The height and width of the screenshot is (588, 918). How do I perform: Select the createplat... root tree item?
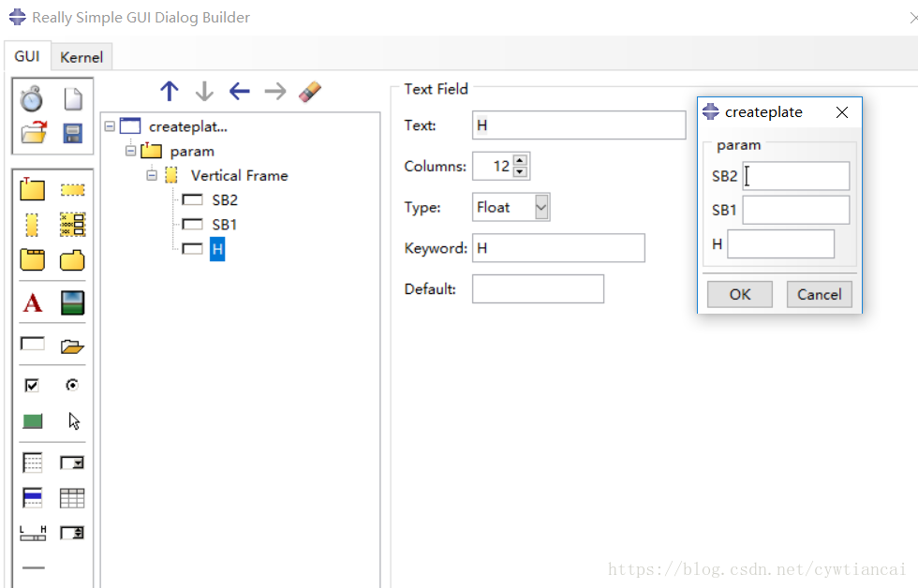click(188, 126)
